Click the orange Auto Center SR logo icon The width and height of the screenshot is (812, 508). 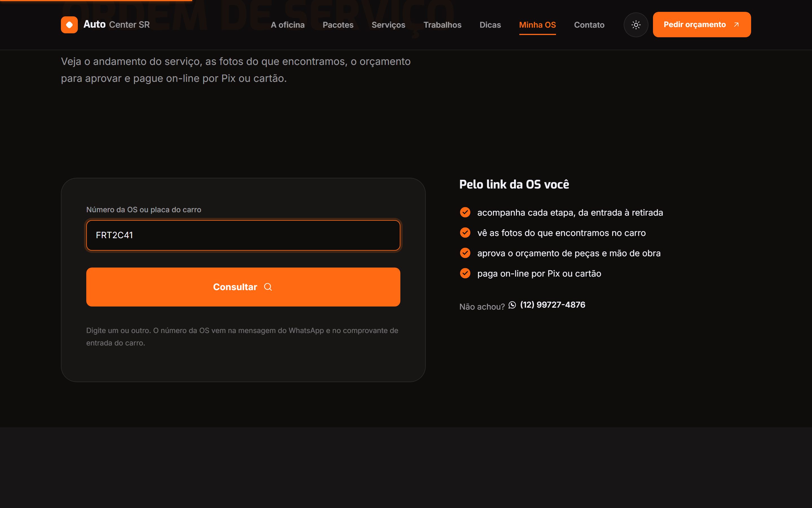(x=69, y=25)
